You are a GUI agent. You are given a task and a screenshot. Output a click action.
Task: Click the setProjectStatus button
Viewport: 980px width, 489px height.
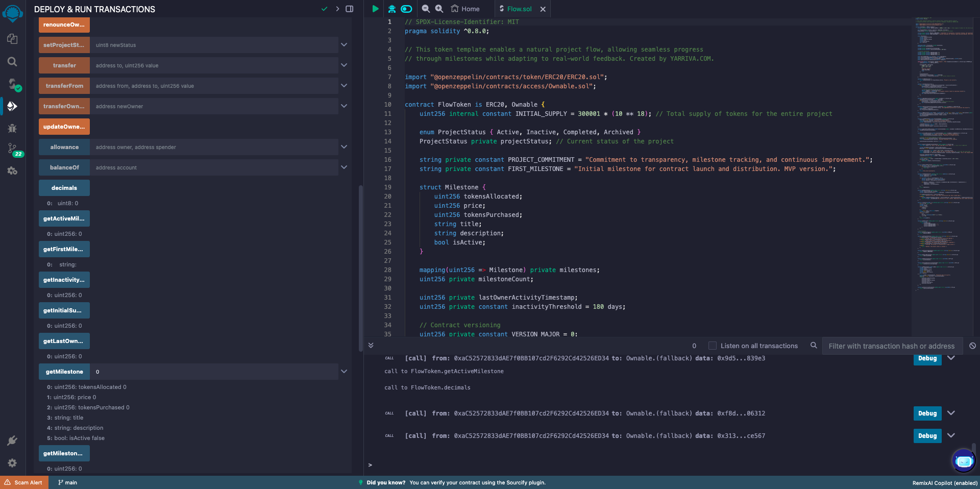tap(64, 45)
